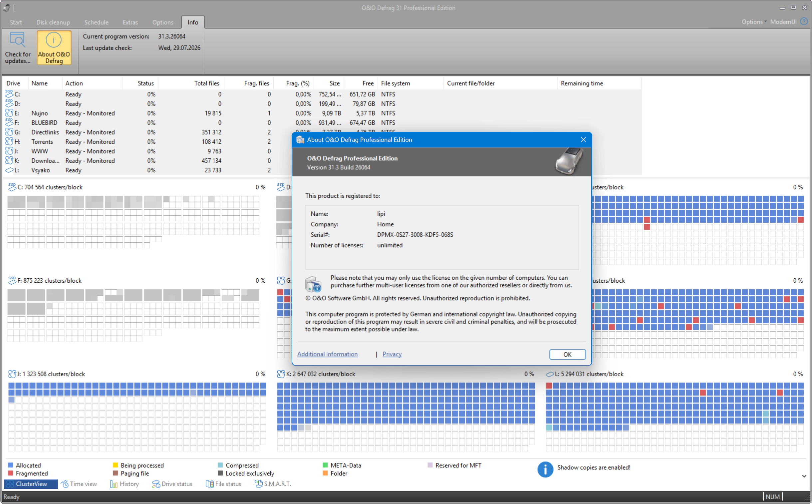Click the K: cluster block header icon
812x504 pixels.
pos(281,374)
